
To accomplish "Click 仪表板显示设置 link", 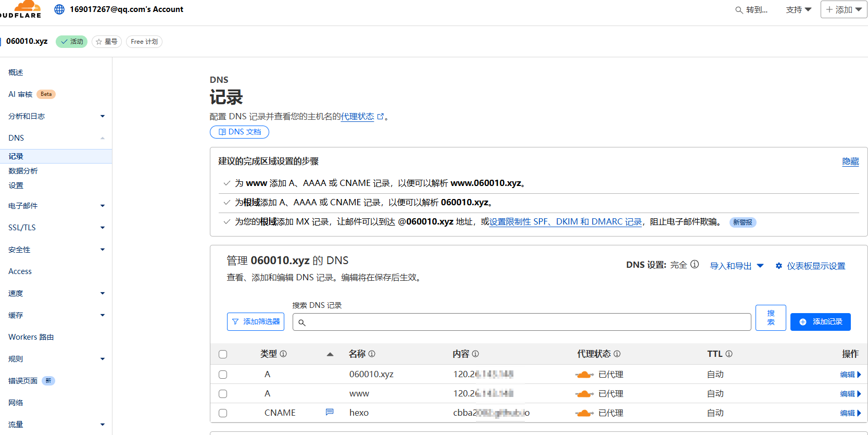I will pyautogui.click(x=816, y=266).
